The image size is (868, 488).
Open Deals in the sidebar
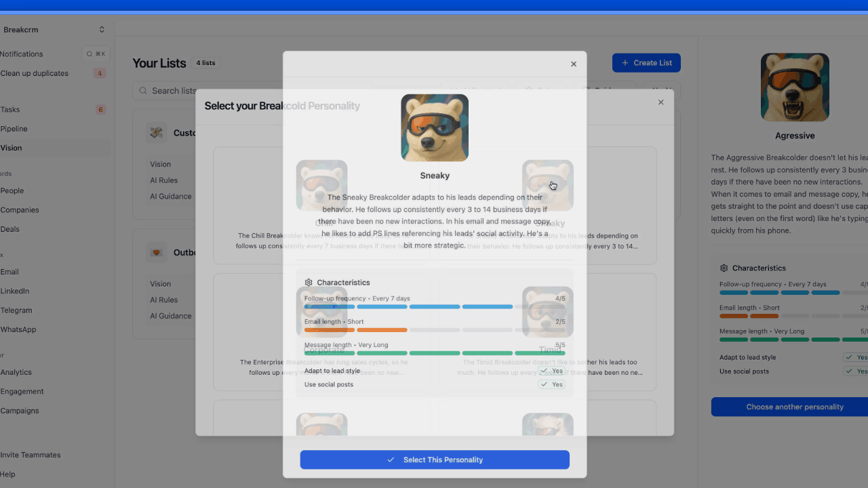click(10, 229)
